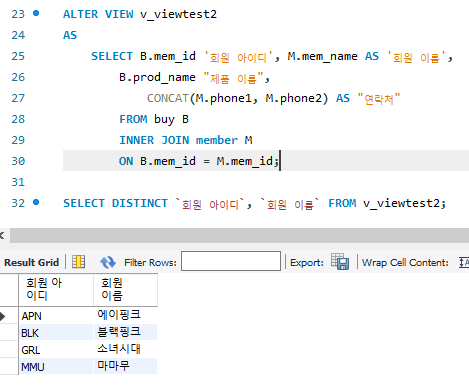Image resolution: width=469 pixels, height=385 pixels.
Task: Select the 블랙핑크 cell
Action: 125,332
